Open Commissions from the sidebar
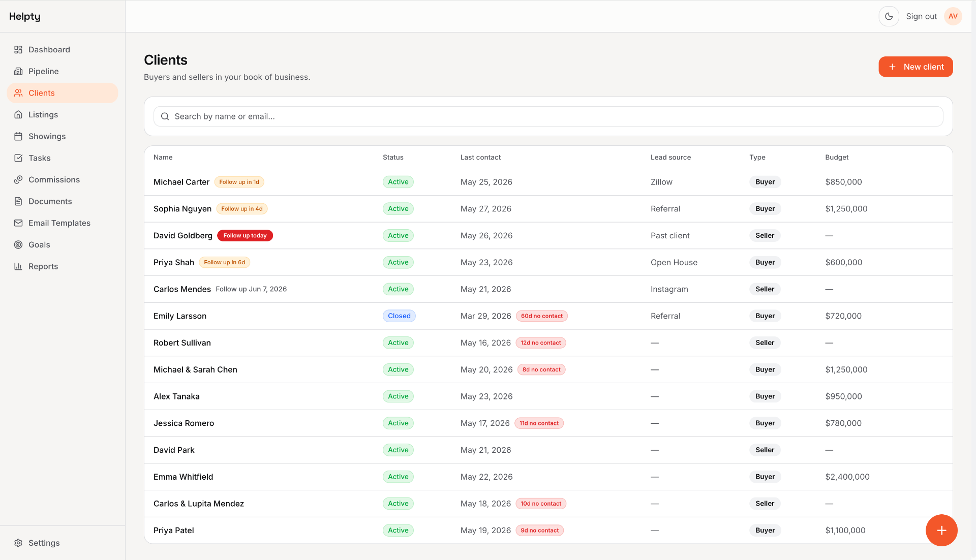Image resolution: width=976 pixels, height=560 pixels. click(63, 180)
